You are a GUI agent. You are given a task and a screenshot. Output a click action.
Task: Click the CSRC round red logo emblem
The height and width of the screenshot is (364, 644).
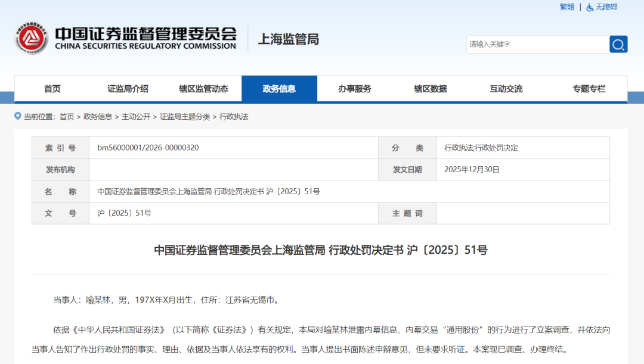[32, 38]
